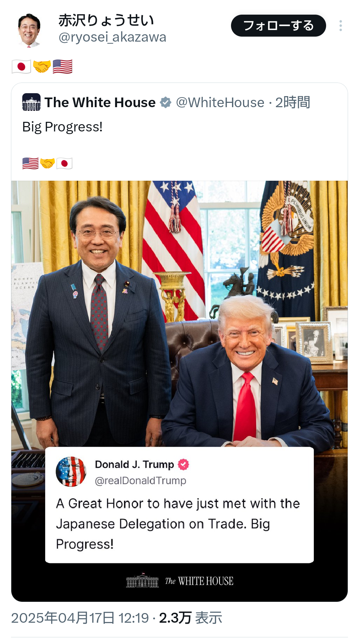Open the Oval Office photo
This screenshot has width=359, height=644.
179,314
